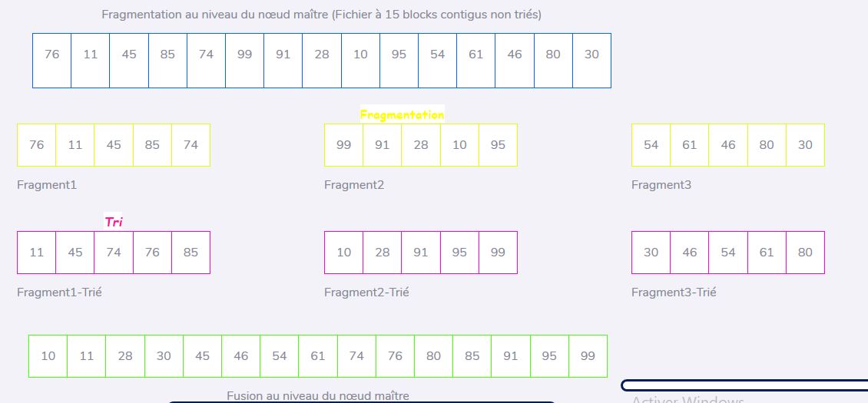The width and height of the screenshot is (868, 403).
Task: Click the Fusion au niveau du nœud maître caption
Action: [318, 396]
